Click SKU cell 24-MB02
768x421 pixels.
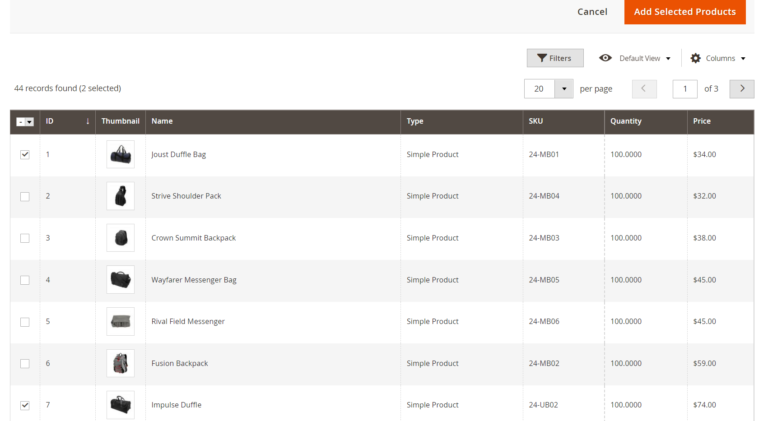click(x=544, y=363)
